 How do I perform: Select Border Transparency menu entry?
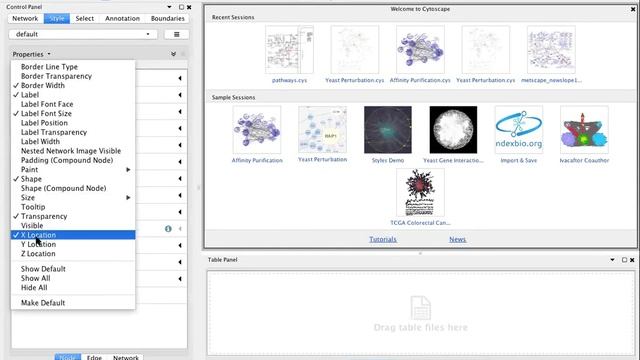click(x=73, y=76)
